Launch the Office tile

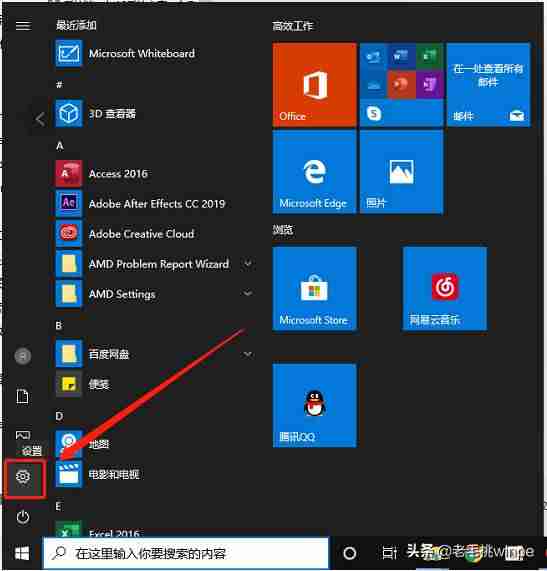pyautogui.click(x=314, y=84)
